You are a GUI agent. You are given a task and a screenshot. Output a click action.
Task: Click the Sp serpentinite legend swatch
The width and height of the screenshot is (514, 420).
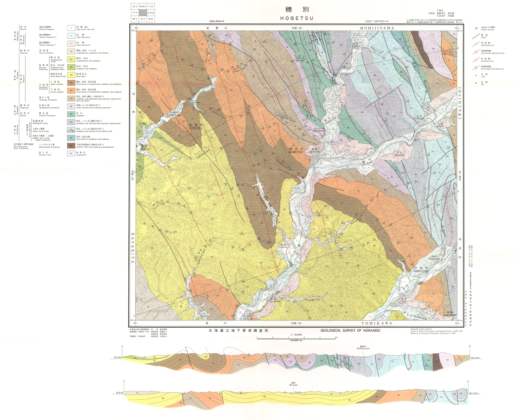pyautogui.click(x=71, y=153)
